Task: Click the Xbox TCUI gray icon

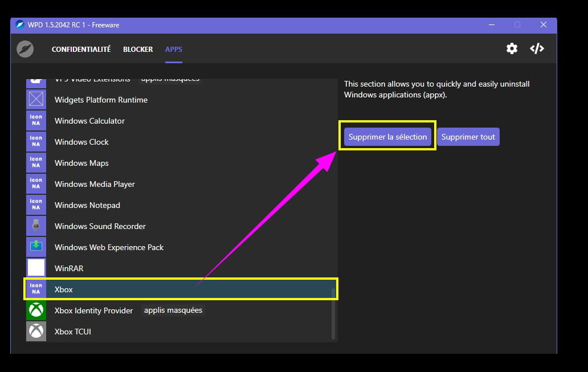Action: pos(36,331)
